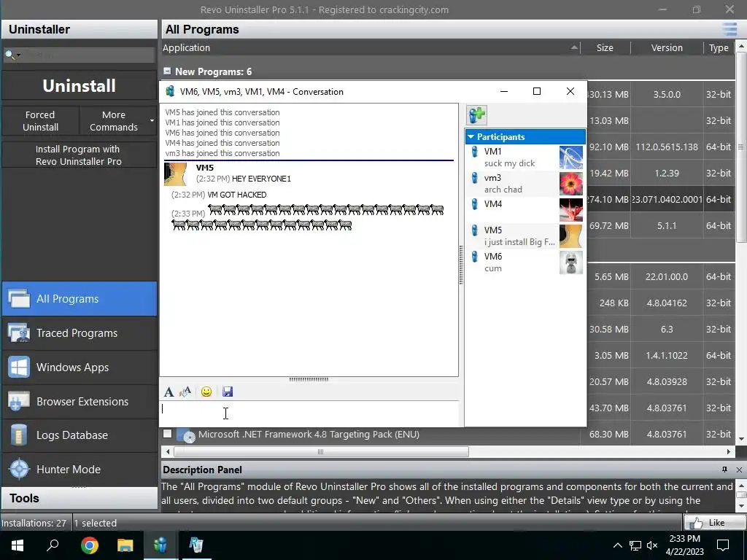Screen dimensions: 747x560
Task: Switch to Revo Uninstaller taskbar icon
Action: click(x=196, y=545)
